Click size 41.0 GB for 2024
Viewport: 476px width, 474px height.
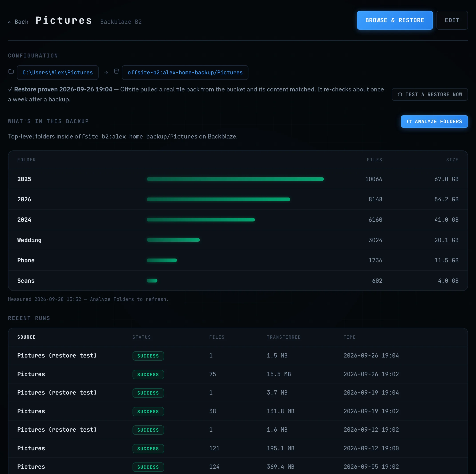446,220
